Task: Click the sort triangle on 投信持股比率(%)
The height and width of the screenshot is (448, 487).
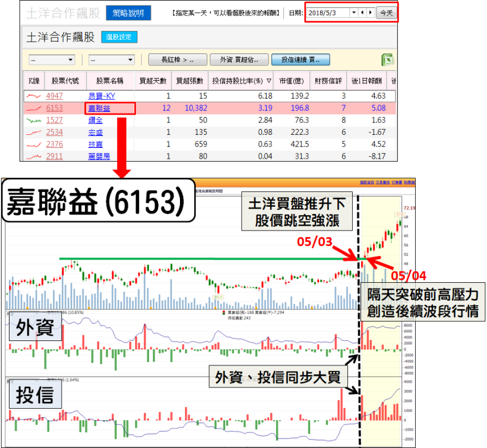Action: (269, 81)
